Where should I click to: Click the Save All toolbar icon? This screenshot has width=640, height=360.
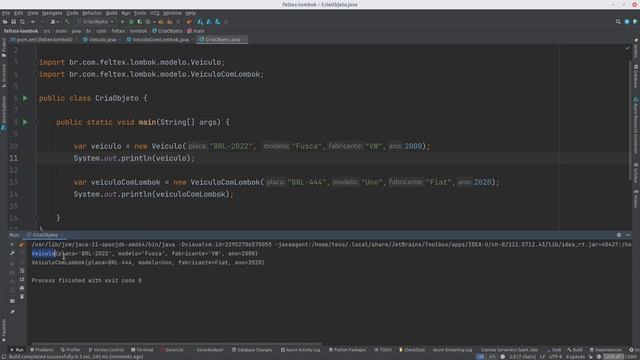coord(13,22)
